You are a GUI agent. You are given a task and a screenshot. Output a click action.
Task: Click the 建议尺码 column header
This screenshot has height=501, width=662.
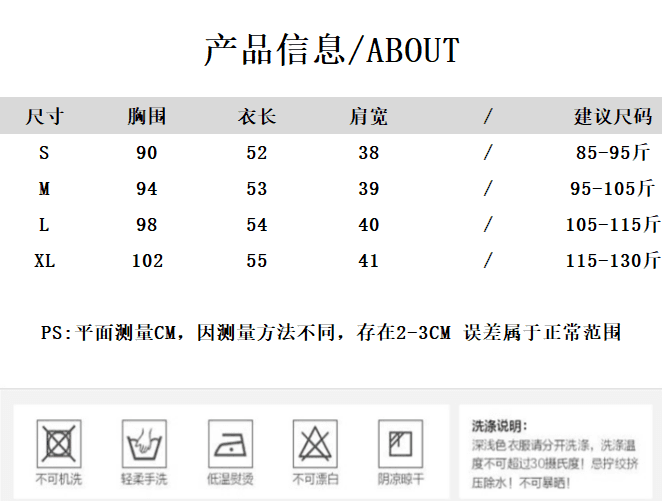click(613, 116)
